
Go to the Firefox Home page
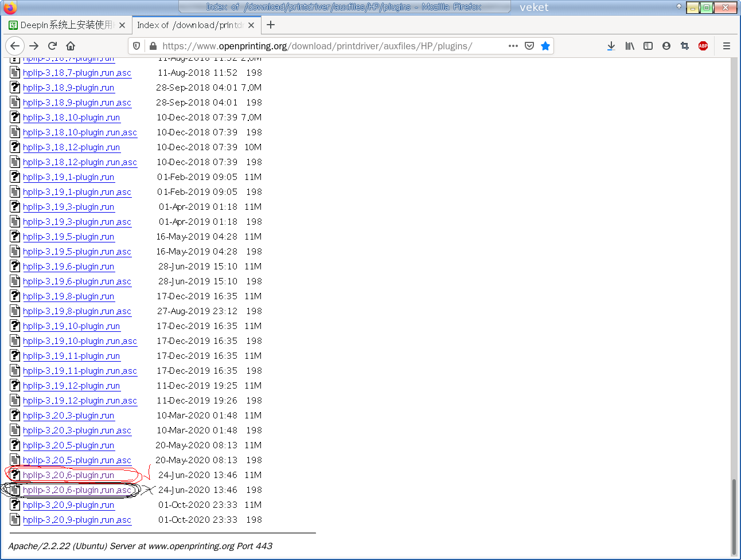pyautogui.click(x=71, y=46)
